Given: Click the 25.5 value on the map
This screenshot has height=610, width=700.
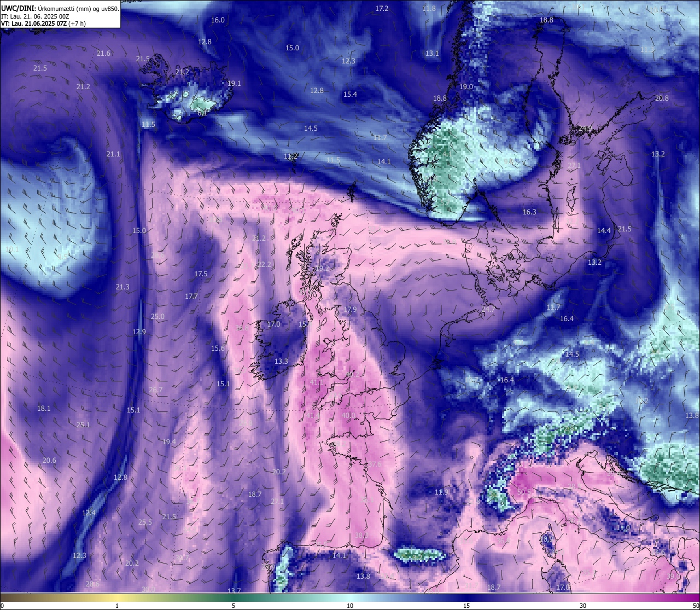Looking at the screenshot, I should click(x=145, y=522).
